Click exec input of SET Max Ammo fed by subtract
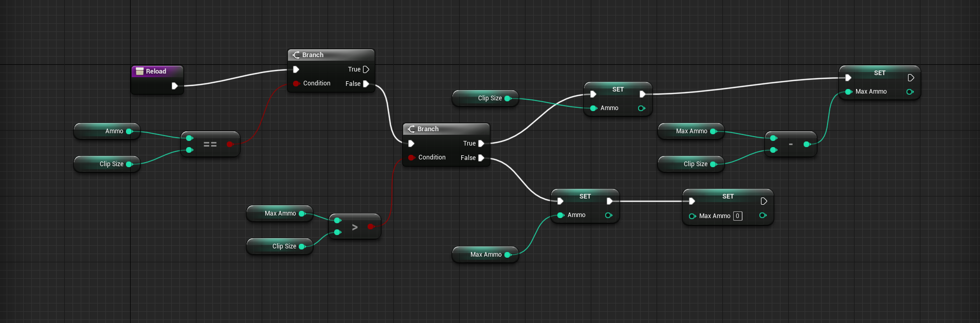 (848, 78)
